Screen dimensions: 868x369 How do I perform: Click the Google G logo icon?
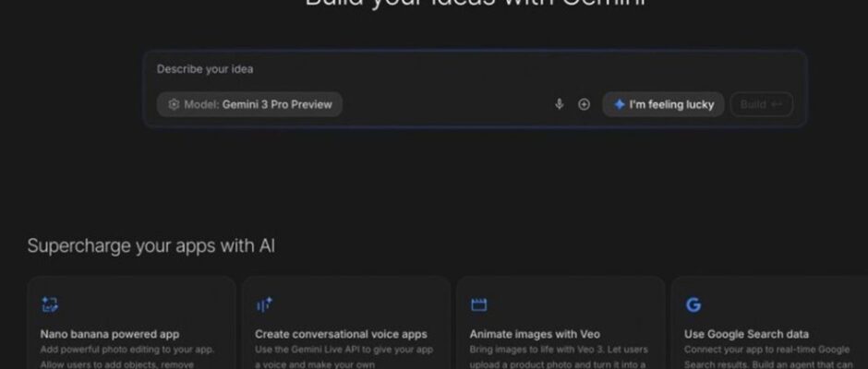(693, 304)
